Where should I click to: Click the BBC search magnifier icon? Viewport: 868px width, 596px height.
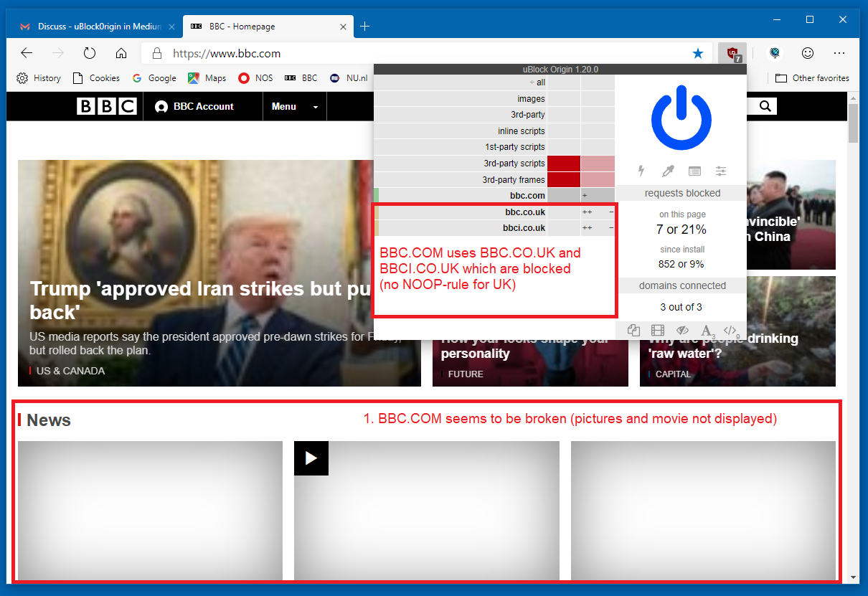click(765, 106)
